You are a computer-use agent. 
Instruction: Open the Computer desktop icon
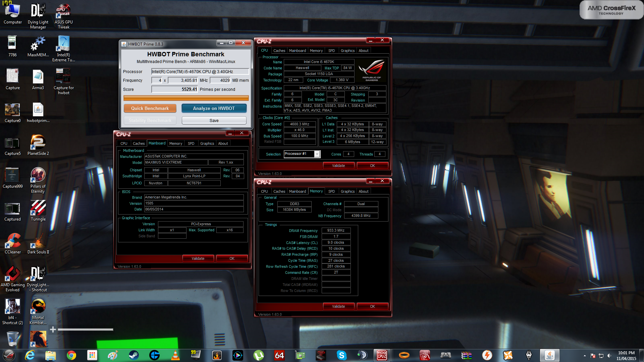[x=13, y=13]
